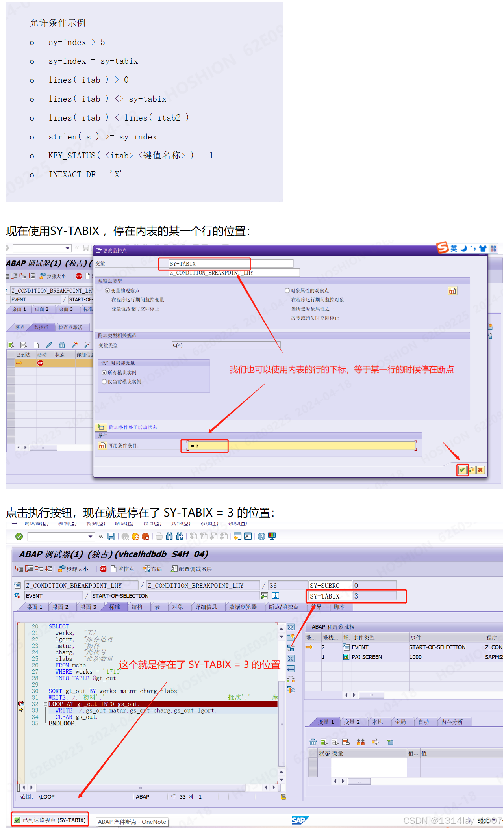
Task: Click the delete trash icon in watchpoint toolbar
Action: 62,345
